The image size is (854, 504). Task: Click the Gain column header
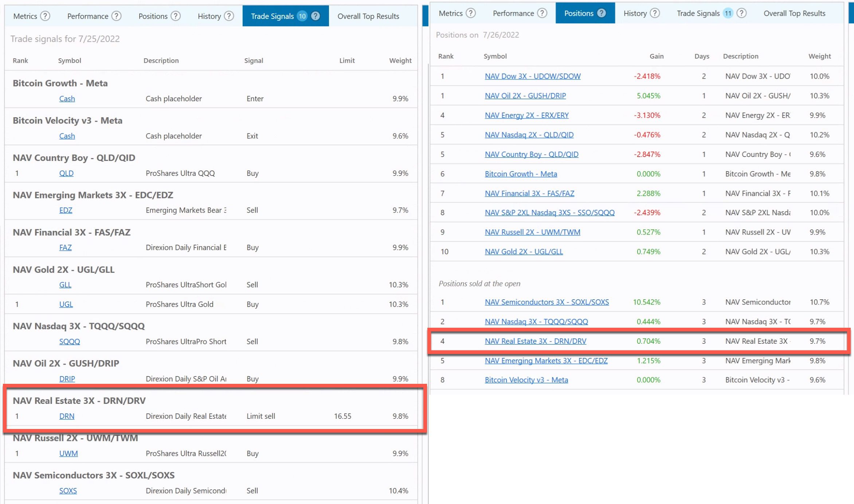(x=656, y=56)
